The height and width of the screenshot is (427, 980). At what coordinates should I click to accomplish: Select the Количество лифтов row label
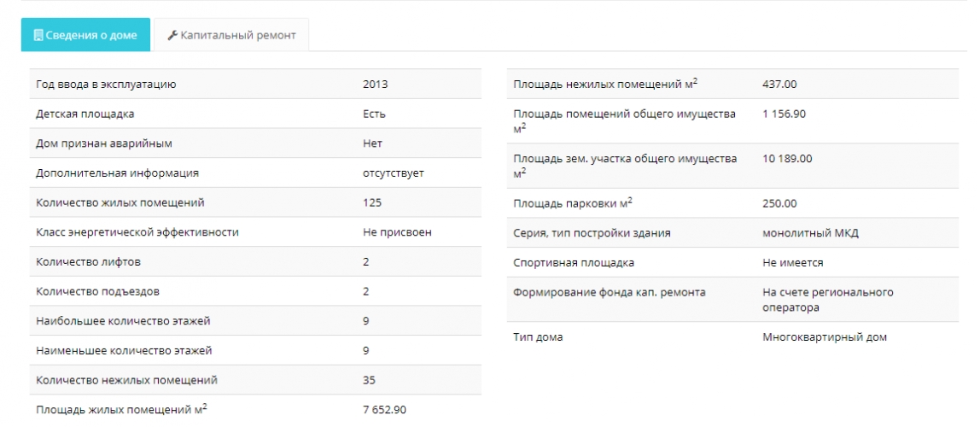pos(88,262)
